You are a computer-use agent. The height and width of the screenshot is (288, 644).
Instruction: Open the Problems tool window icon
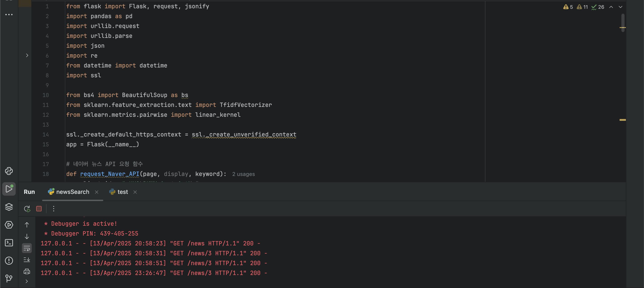pyautogui.click(x=9, y=261)
